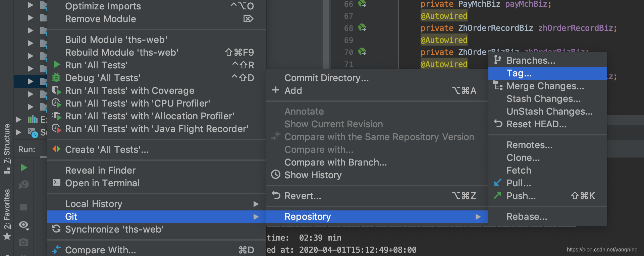This screenshot has height=256, width=644.
Task: Click the Merge Changes icon
Action: click(498, 86)
